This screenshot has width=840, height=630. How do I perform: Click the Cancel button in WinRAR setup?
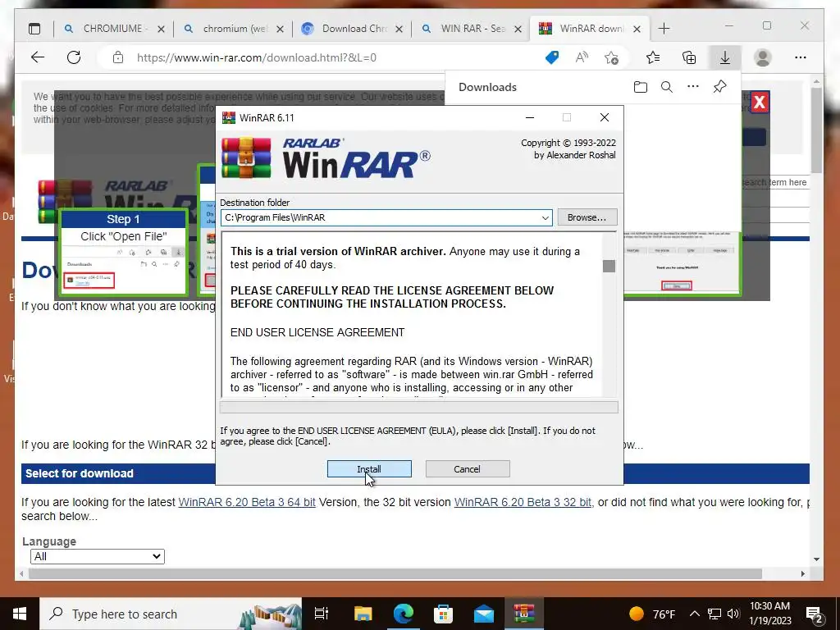[x=467, y=468]
